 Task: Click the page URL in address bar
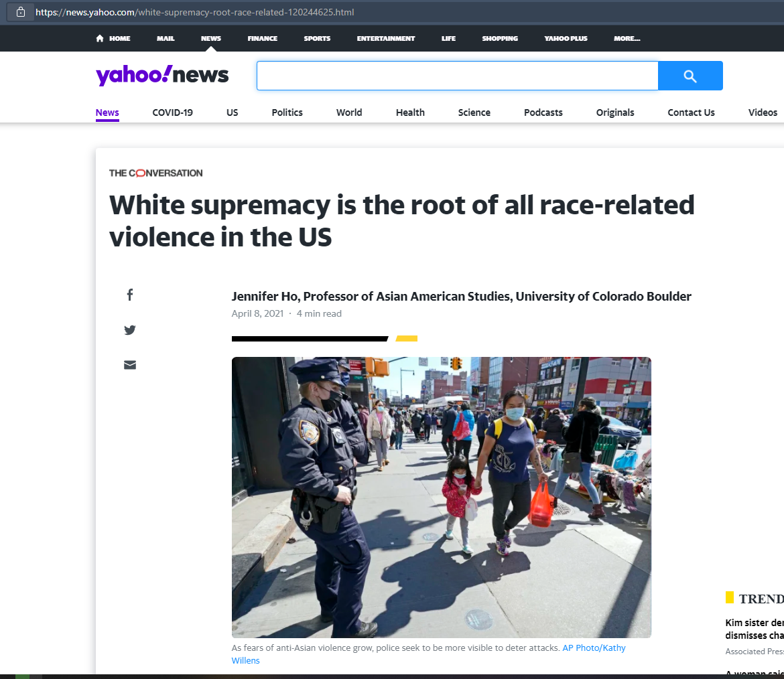[194, 12]
